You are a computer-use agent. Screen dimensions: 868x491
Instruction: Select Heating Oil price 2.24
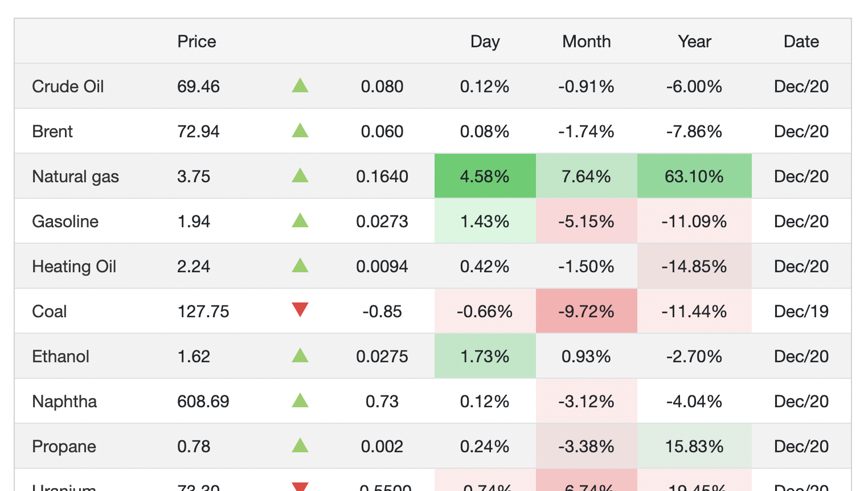194,267
